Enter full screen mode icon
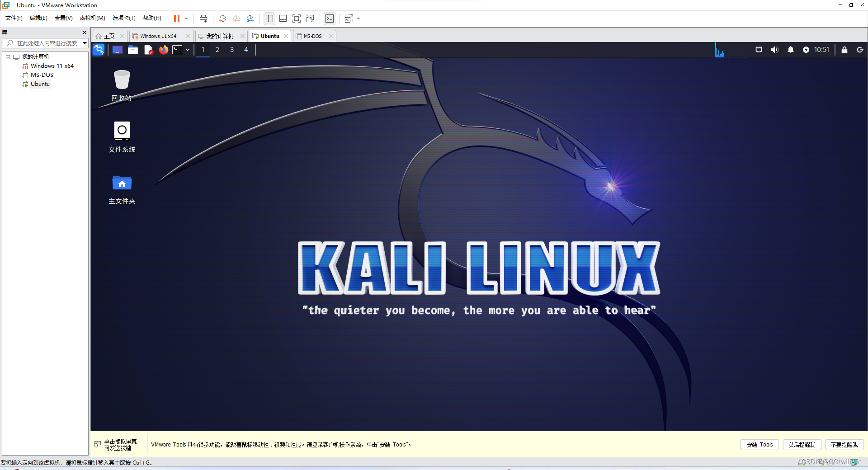The image size is (868, 470). tap(297, 19)
